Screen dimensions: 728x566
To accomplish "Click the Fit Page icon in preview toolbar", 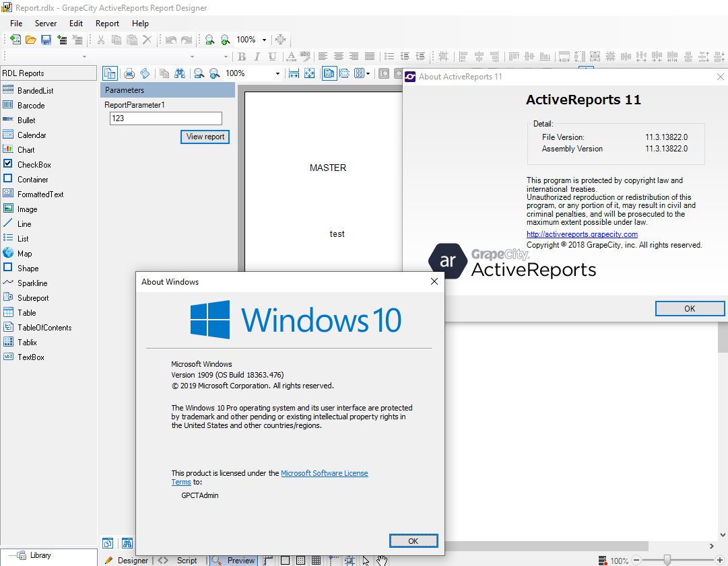I will 309,73.
